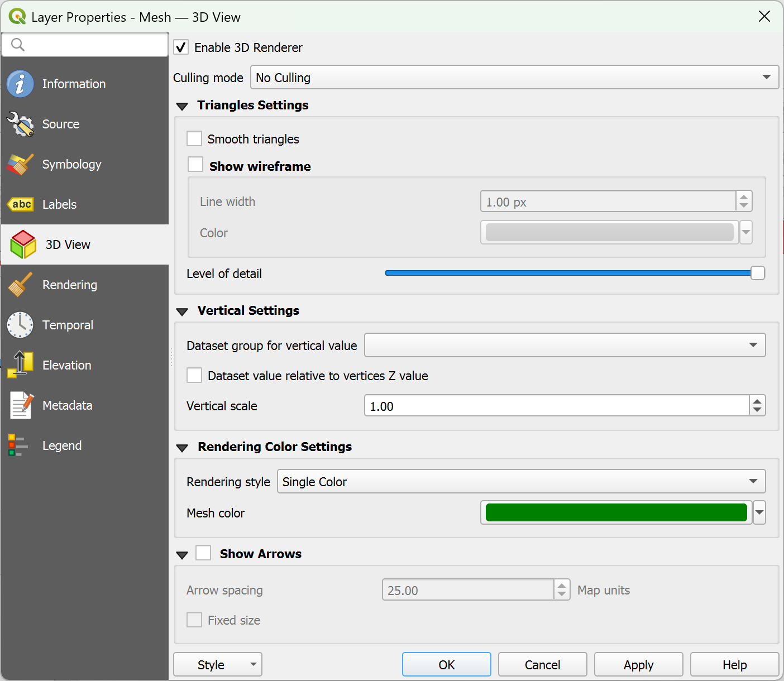The width and height of the screenshot is (784, 681).
Task: Click the Metadata document icon
Action: click(21, 405)
